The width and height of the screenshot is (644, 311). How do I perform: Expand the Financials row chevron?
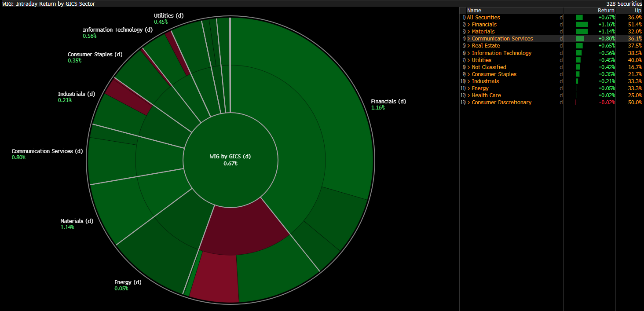pos(469,25)
